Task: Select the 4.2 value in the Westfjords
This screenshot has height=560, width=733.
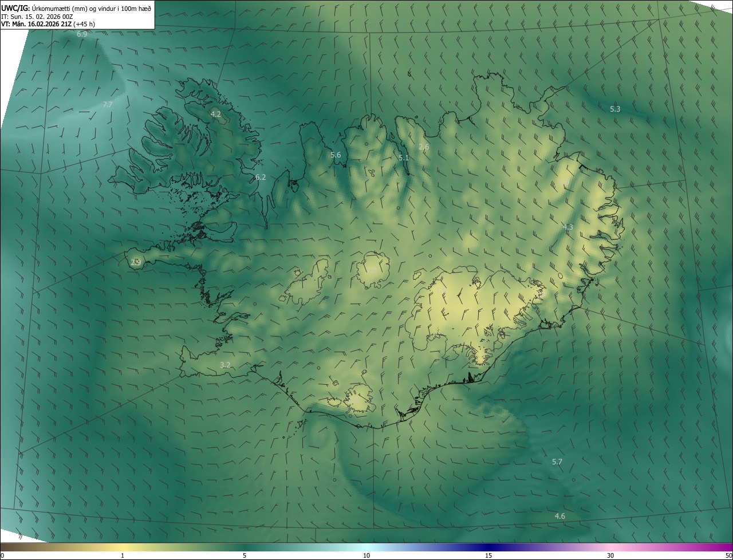Action: pyautogui.click(x=216, y=115)
